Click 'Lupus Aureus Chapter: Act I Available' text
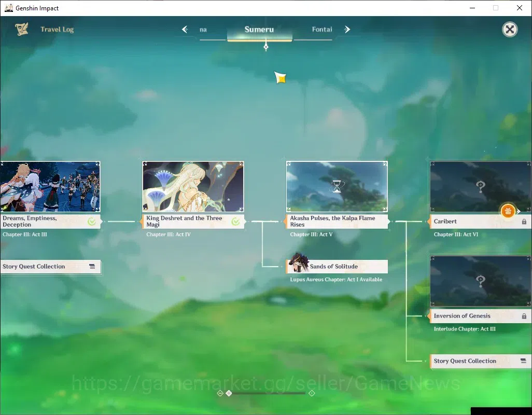Image resolution: width=532 pixels, height=415 pixels. 336,280
